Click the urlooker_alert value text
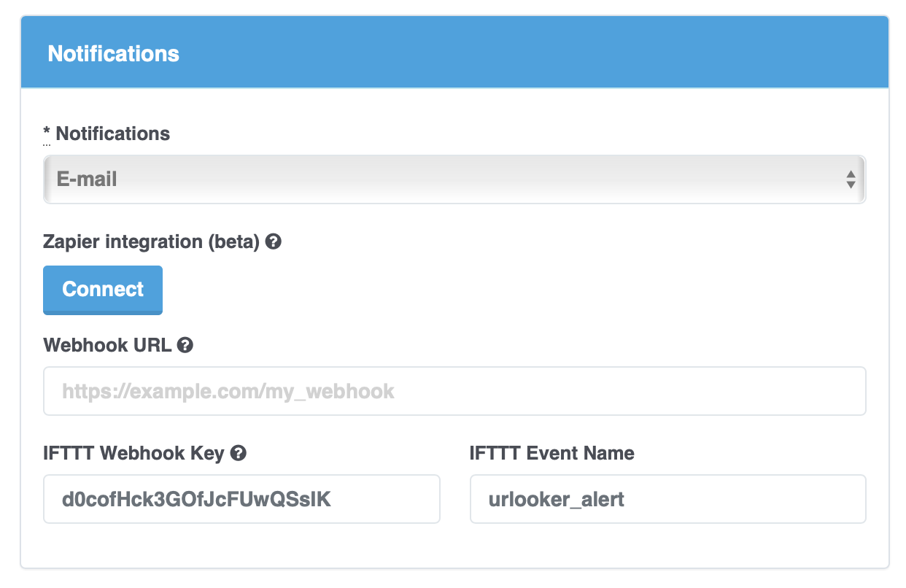This screenshot has height=588, width=906. [x=557, y=500]
